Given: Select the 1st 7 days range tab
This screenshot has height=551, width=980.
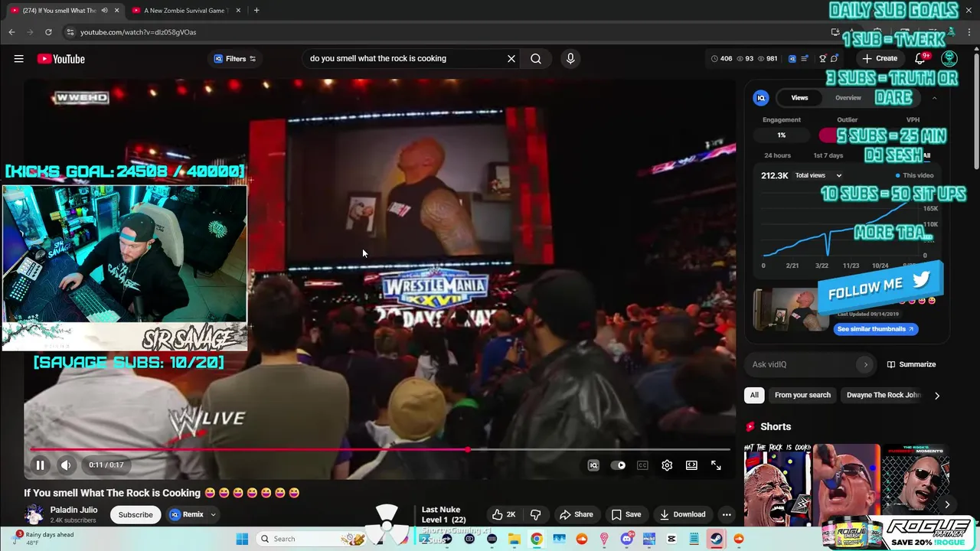Looking at the screenshot, I should 828,155.
